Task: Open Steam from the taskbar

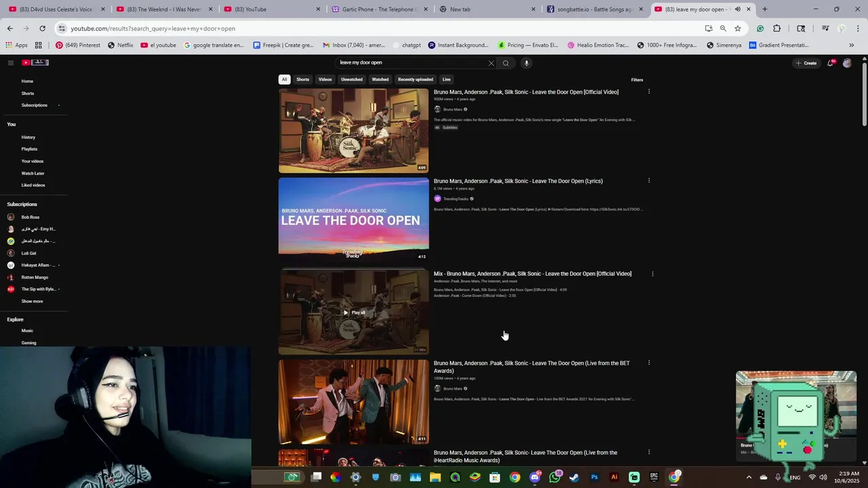Action: click(574, 477)
